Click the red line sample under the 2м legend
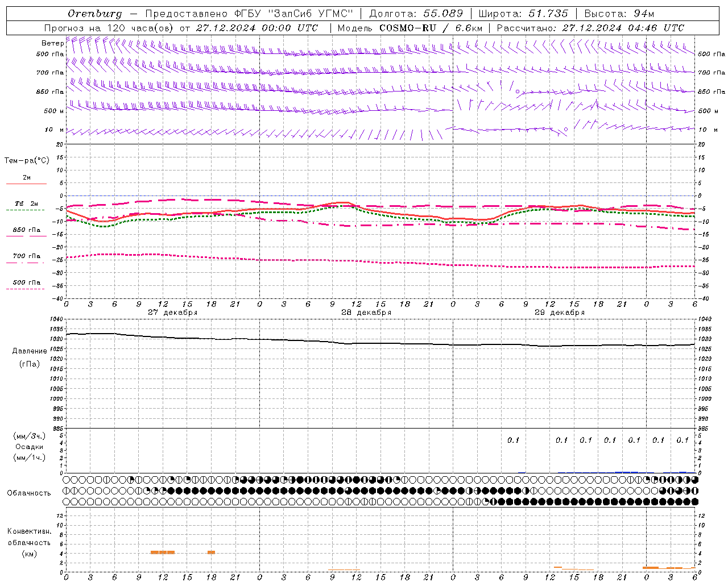 click(x=26, y=184)
